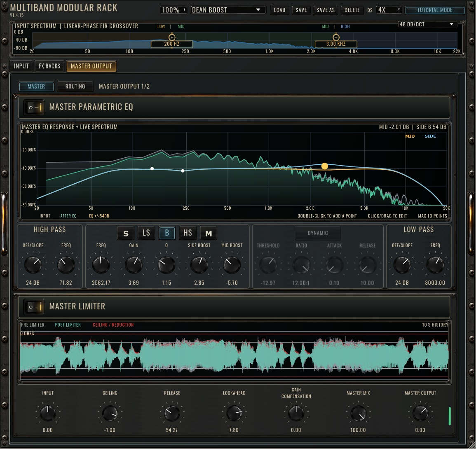The image size is (476, 449).
Task: Select the EQ point near 250 Hz
Action: click(183, 171)
